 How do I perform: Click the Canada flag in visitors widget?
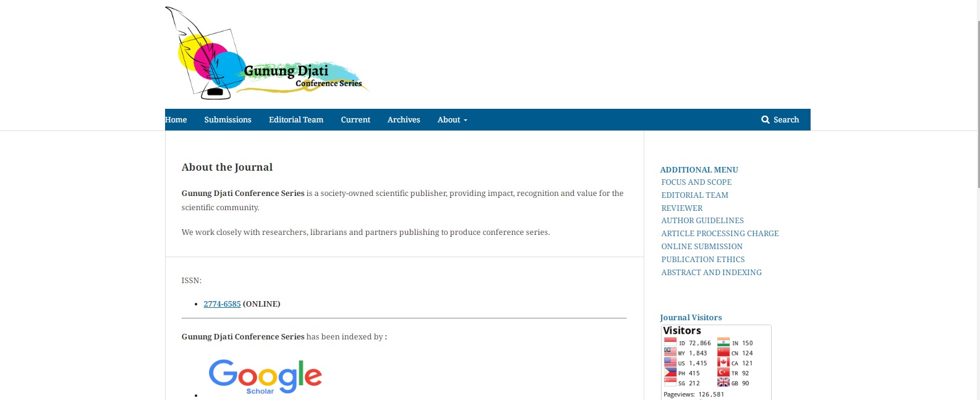tap(723, 363)
